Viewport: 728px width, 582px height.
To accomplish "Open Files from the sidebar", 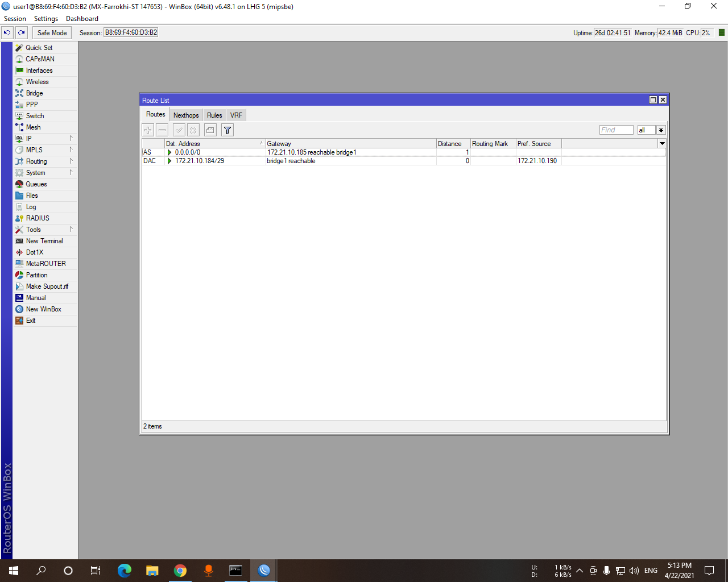I will pos(32,195).
